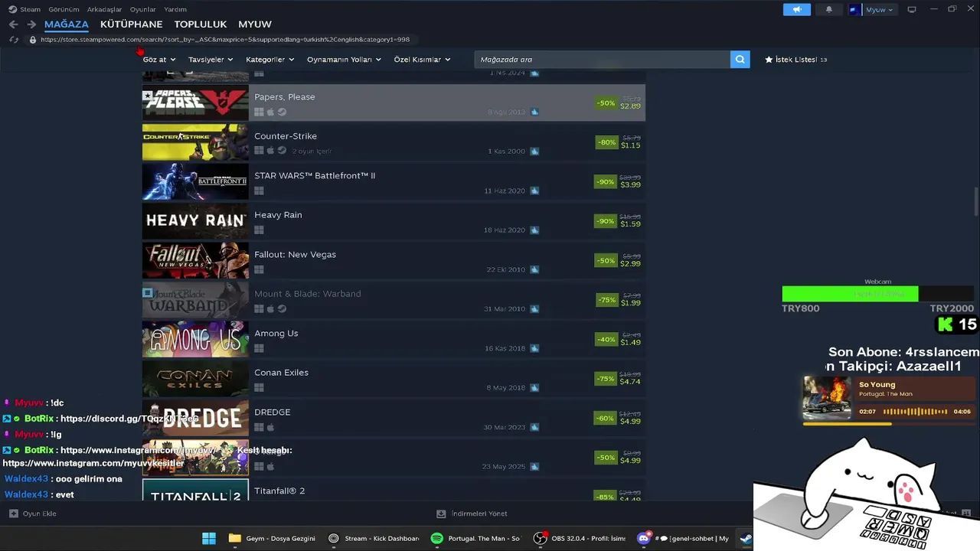The width and height of the screenshot is (980, 551).
Task: Open the Stream - Kick Dashboard taskbar item
Action: [374, 538]
